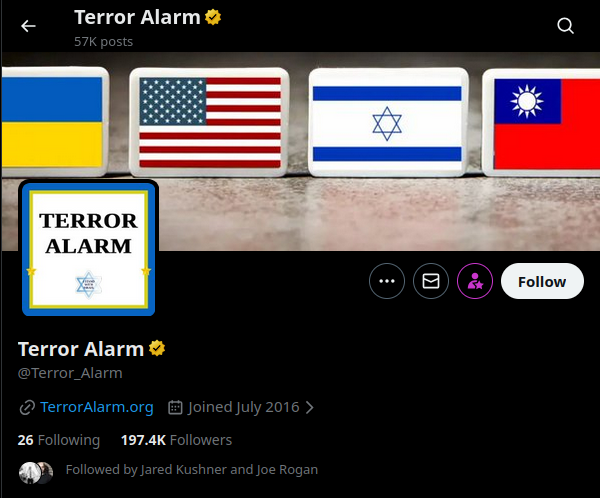
Task: View the 197.4K Followers list
Action: tap(176, 440)
